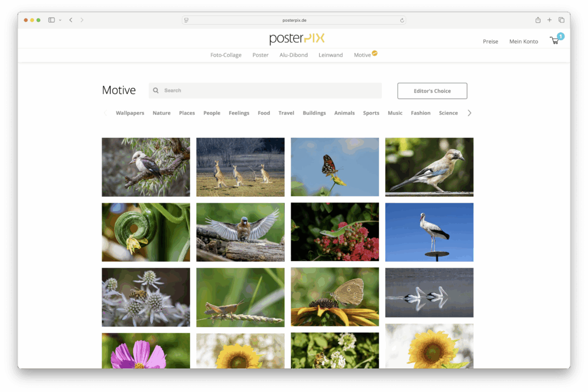Open the Alu-Dibond menu item
This screenshot has width=588, height=392.
click(x=293, y=55)
